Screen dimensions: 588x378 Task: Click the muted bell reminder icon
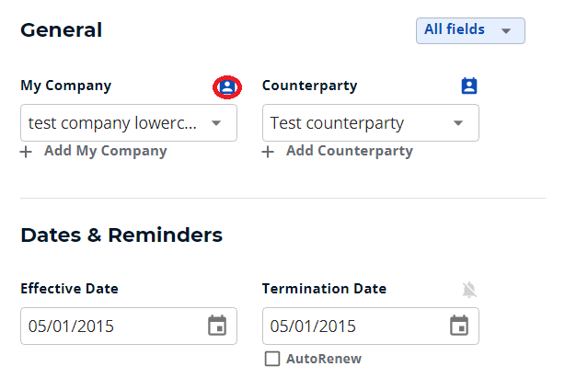(469, 290)
